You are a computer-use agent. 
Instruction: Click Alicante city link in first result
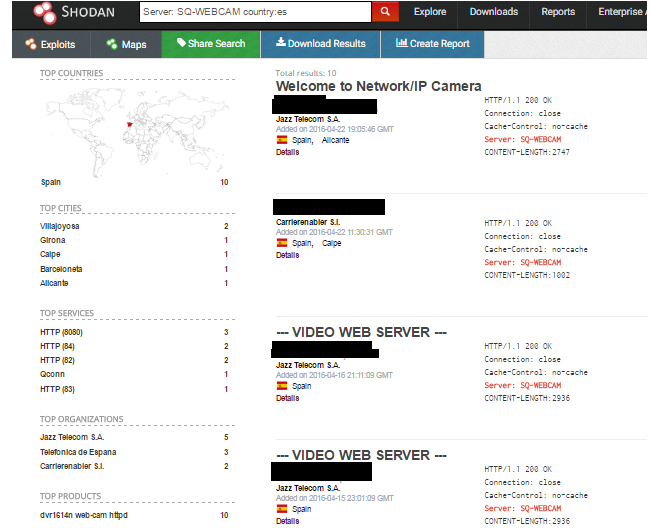pos(335,140)
